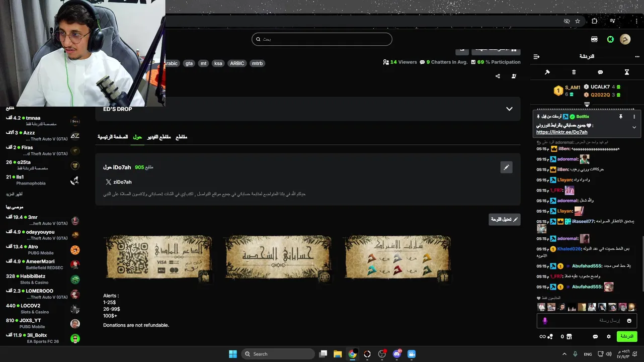
Task: Click the تحويل اللوحة edit panel button
Action: point(505,220)
